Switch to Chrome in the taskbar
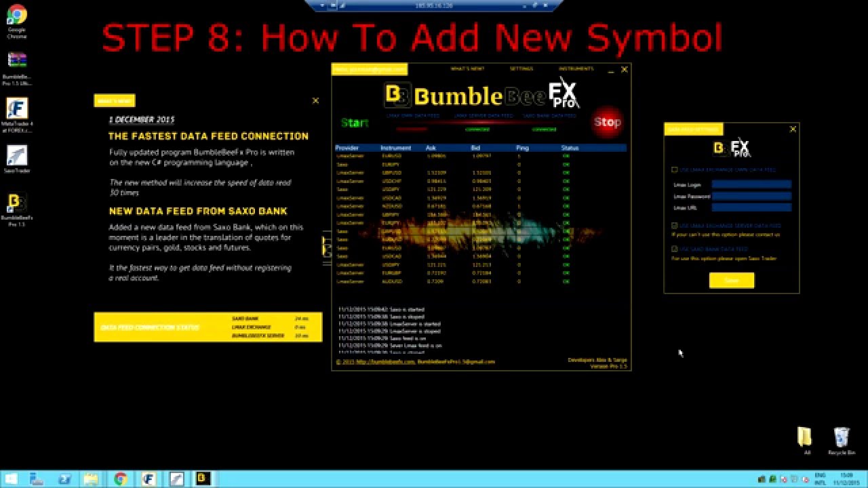The image size is (868, 488). tap(121, 479)
